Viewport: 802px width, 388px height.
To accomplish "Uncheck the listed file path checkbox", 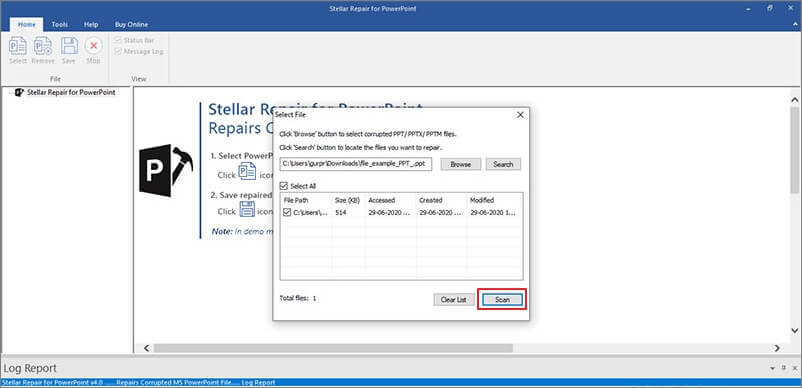I will (x=287, y=212).
